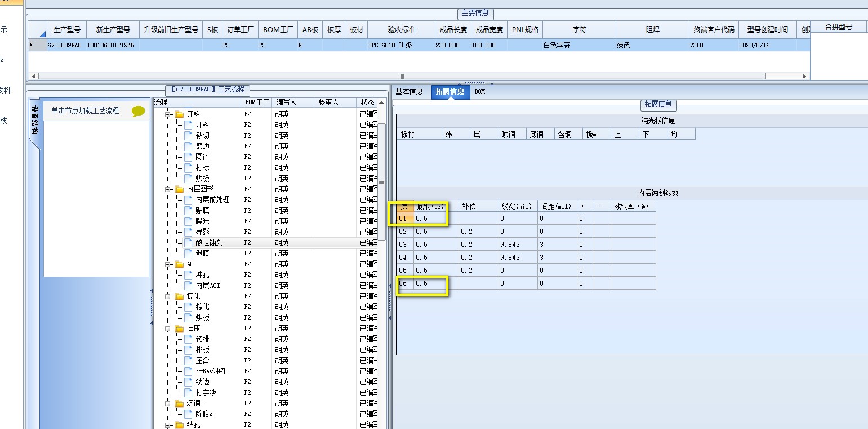868x429 pixels.
Task: Click the 9.843 line width cell of layer 03
Action: pyautogui.click(x=518, y=245)
